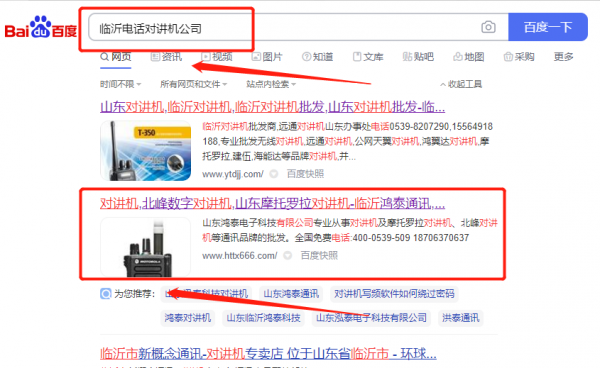
Task: Switch to the 资讯 news tab
Action: [x=166, y=57]
